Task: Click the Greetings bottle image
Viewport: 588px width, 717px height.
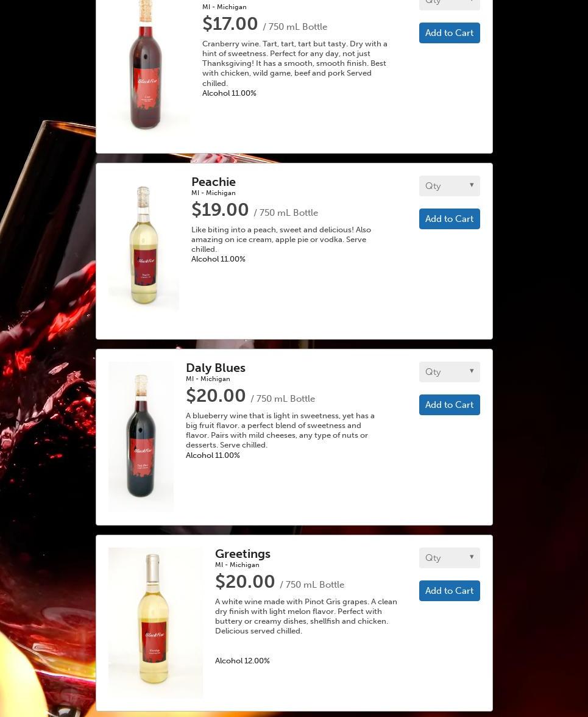Action: (155, 622)
